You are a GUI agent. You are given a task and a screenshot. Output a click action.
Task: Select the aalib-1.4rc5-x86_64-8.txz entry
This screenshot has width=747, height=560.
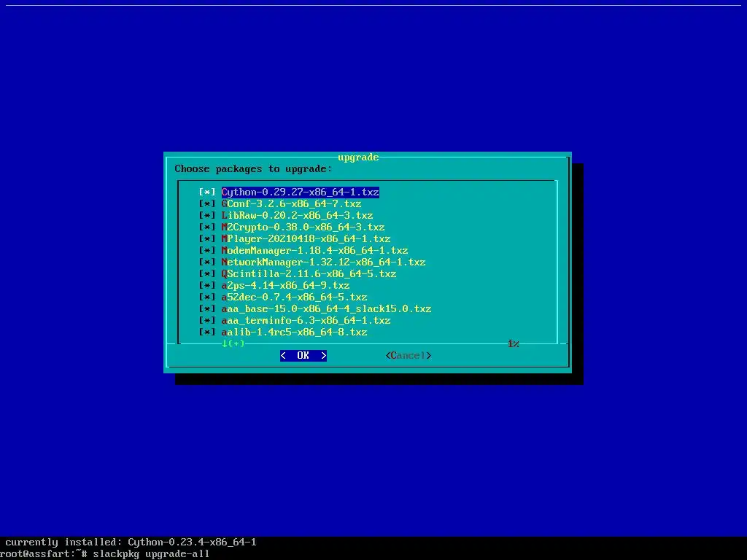pyautogui.click(x=294, y=332)
